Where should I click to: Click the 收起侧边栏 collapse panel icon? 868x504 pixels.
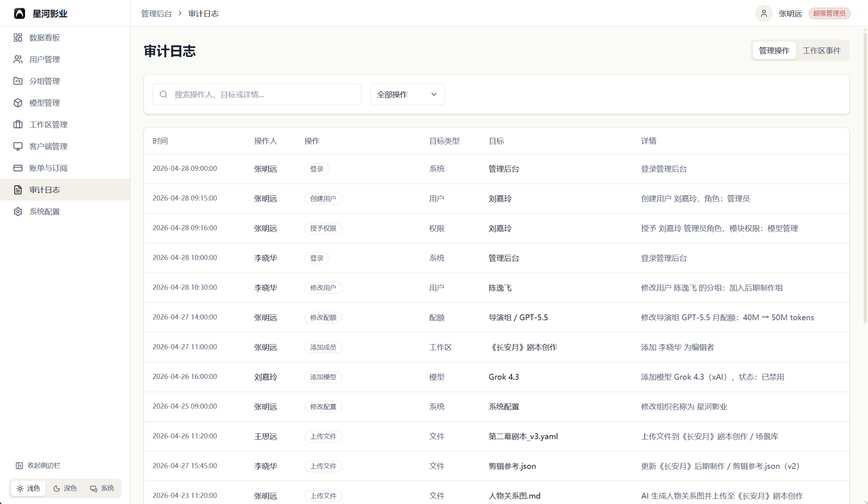point(19,465)
